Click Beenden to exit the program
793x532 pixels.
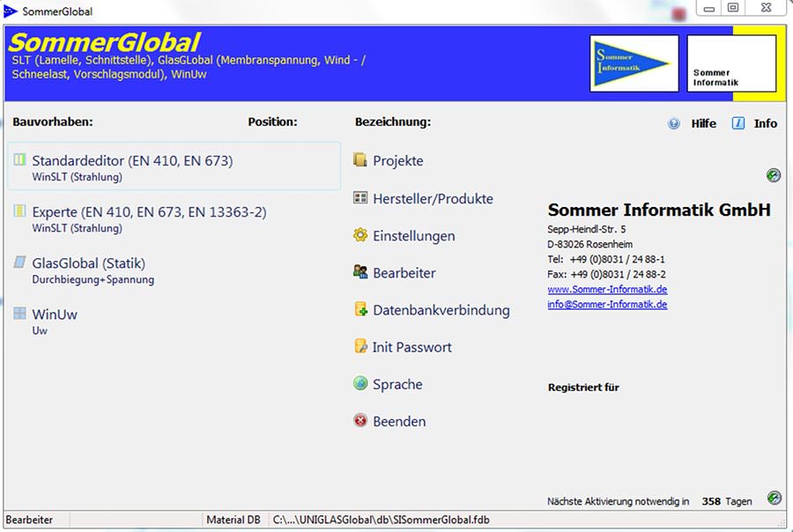[x=399, y=421]
